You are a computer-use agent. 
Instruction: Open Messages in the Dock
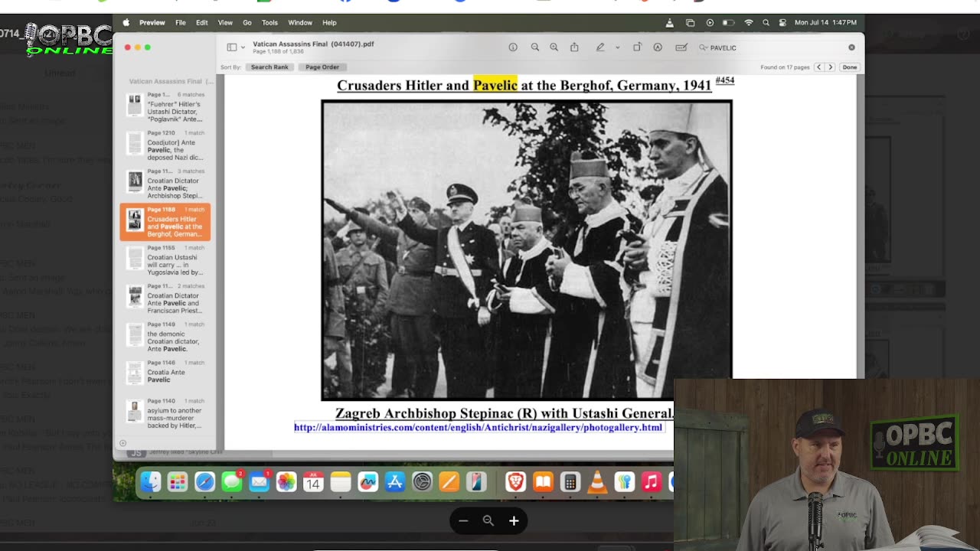click(232, 481)
